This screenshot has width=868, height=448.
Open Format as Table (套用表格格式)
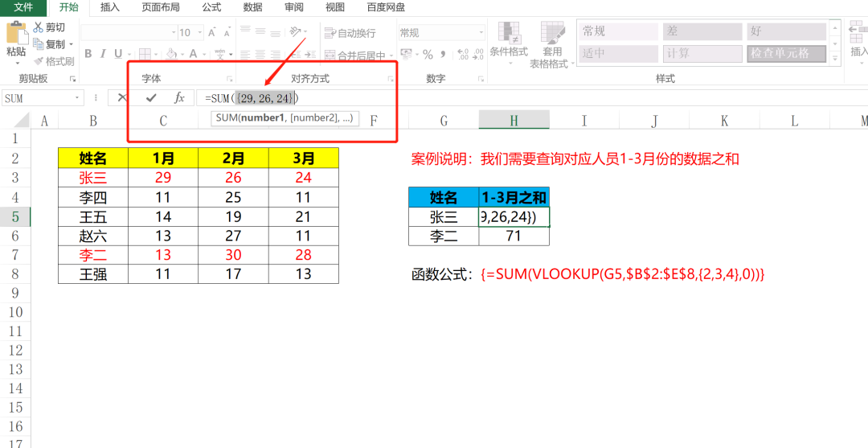(x=551, y=44)
